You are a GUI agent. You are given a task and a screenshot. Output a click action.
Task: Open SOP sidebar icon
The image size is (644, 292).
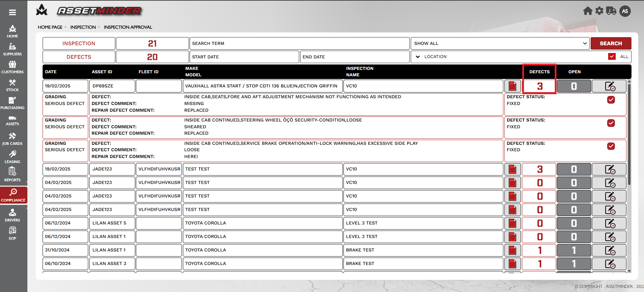[13, 233]
